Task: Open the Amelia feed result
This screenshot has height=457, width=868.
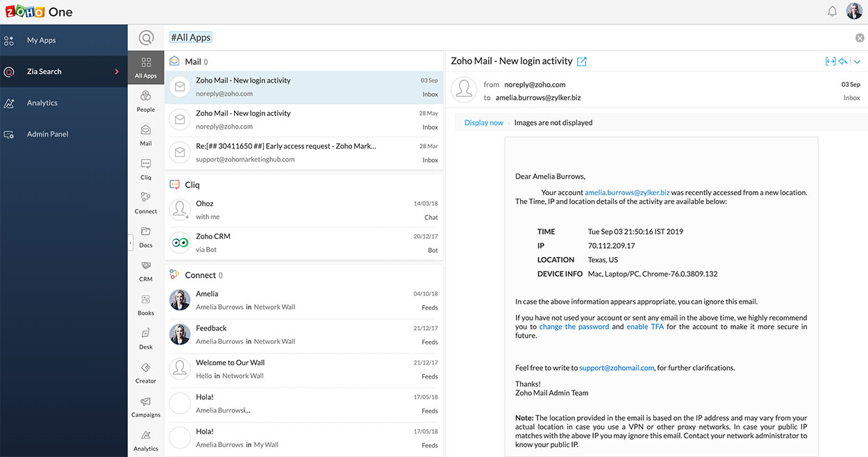Action: tap(304, 300)
